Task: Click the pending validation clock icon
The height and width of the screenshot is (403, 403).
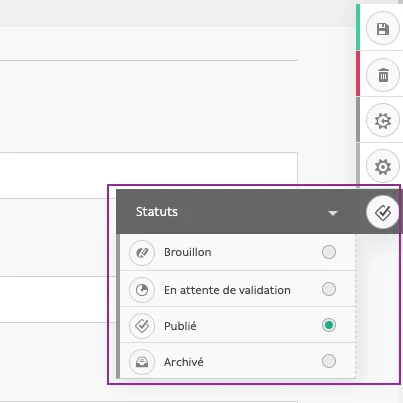Action: [142, 290]
